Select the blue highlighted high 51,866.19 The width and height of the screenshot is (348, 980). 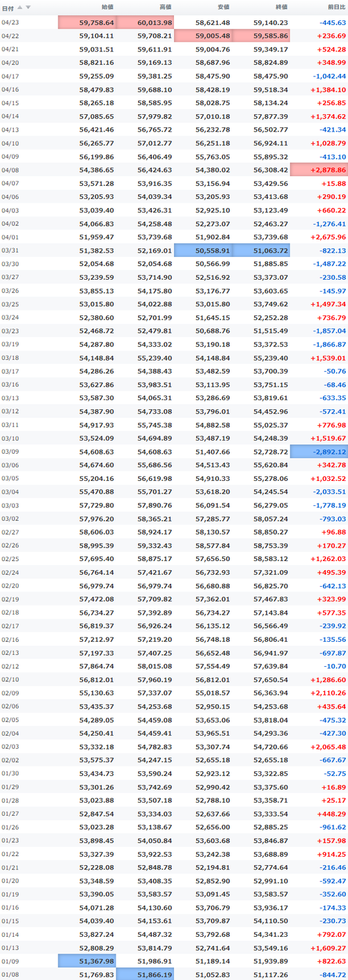pos(145,974)
